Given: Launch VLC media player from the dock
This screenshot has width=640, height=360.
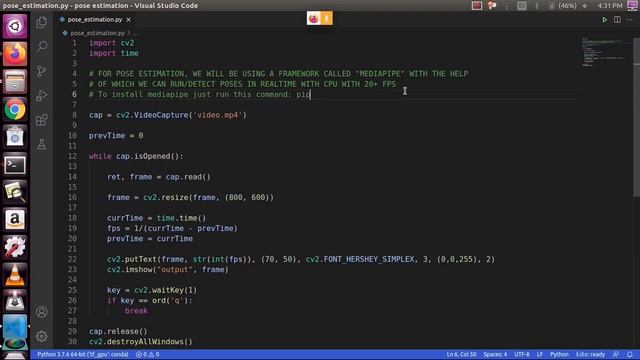Looking at the screenshot, I should pos(15,275).
